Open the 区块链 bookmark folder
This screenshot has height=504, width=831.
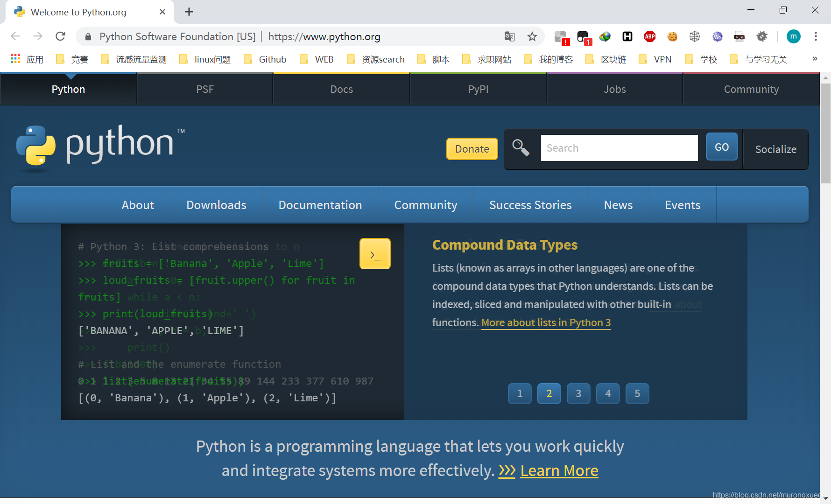(606, 59)
